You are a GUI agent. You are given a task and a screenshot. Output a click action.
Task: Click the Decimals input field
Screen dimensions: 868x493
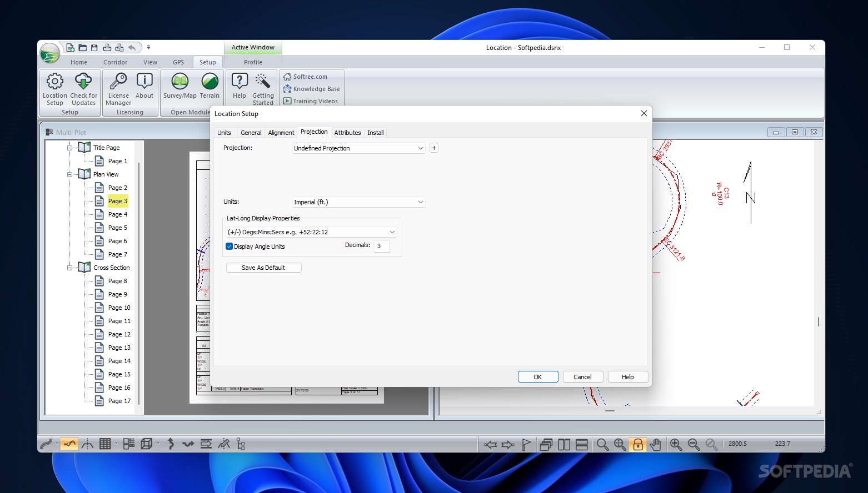(x=382, y=246)
